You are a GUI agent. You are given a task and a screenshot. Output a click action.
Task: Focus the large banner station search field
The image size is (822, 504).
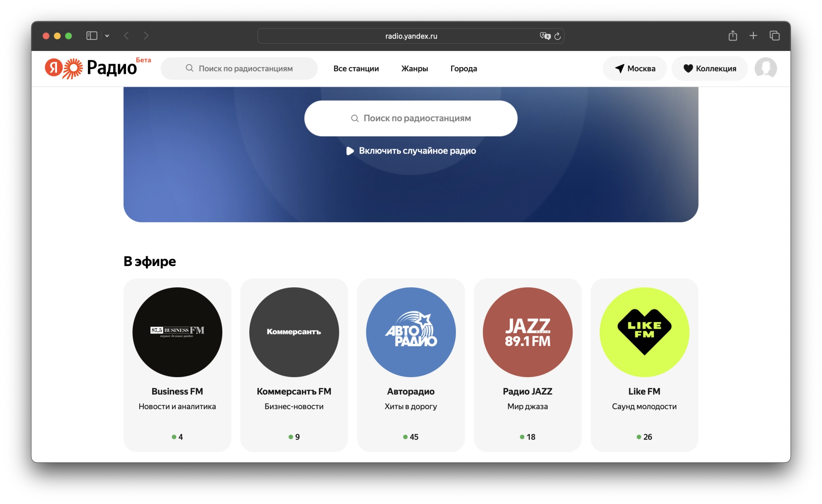click(411, 118)
